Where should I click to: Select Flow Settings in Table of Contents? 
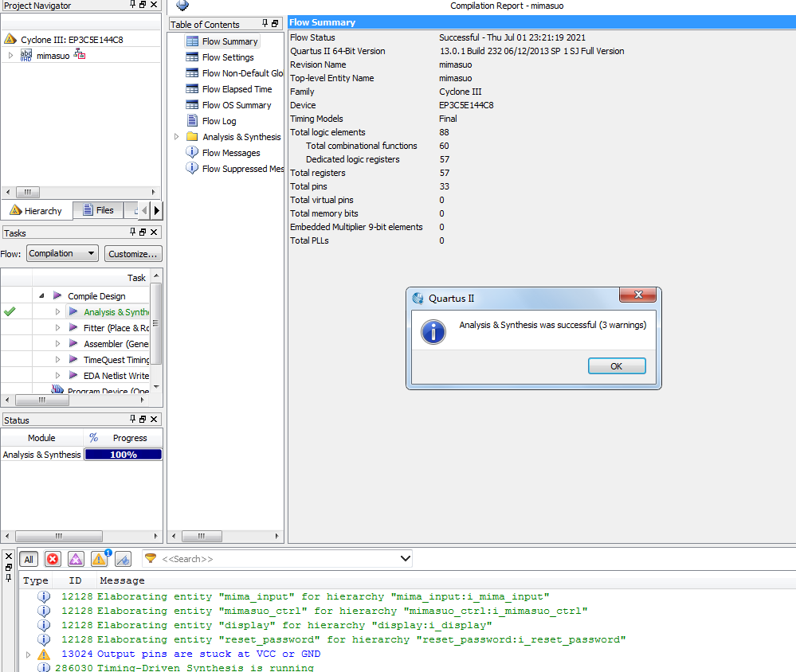[x=227, y=57]
